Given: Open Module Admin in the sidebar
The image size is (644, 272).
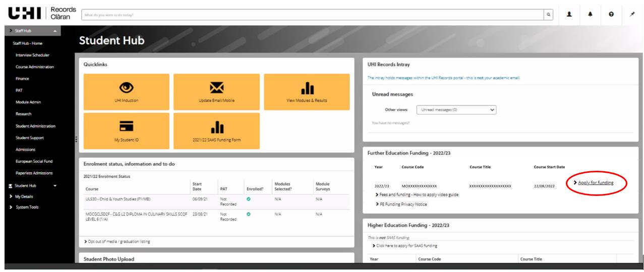Looking at the screenshot, I should tap(28, 102).
